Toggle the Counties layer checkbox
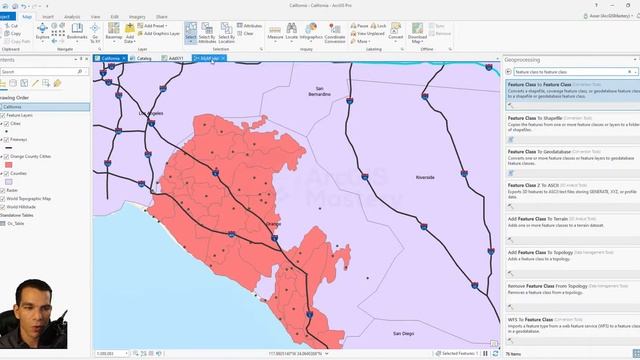 click(6, 173)
